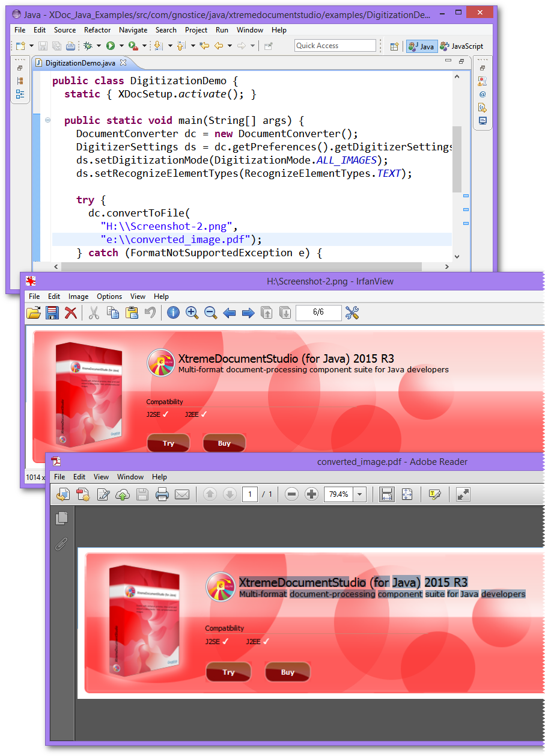The height and width of the screenshot is (756, 545).
Task: Click Eclipse editor vertical scrollbar thumb
Action: [x=457, y=159]
